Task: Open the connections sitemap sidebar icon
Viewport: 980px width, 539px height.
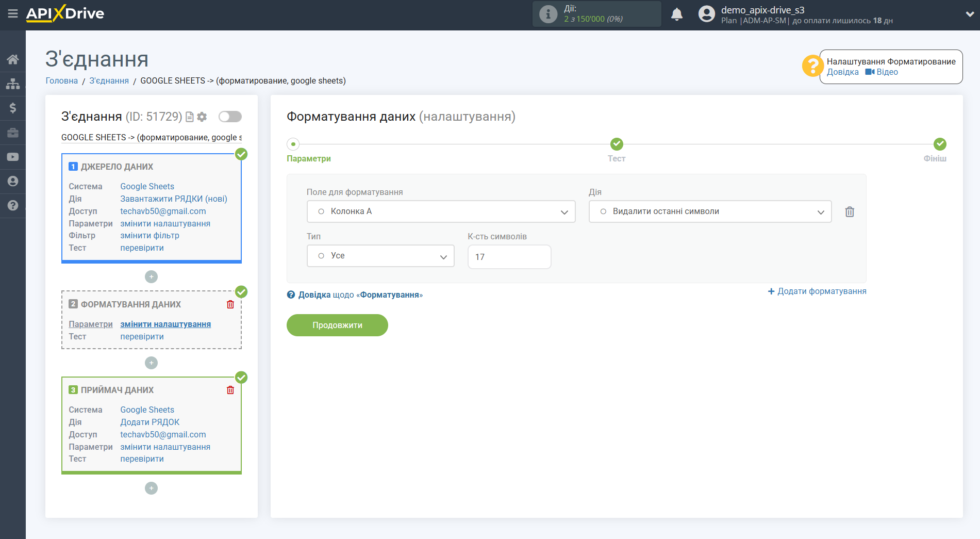Action: coord(13,84)
